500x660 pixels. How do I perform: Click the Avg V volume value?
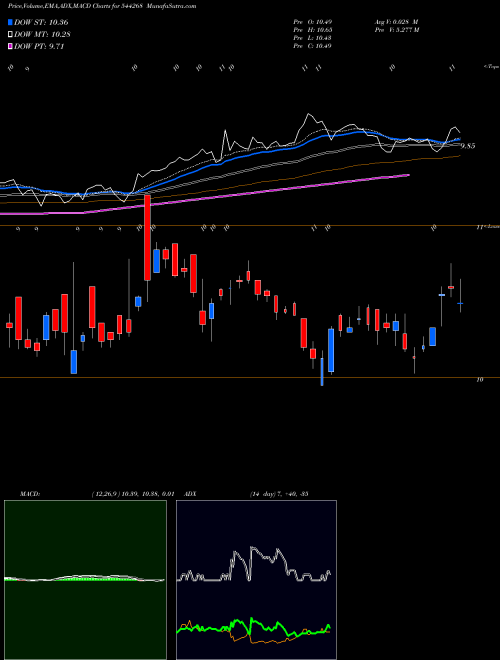pos(396,21)
